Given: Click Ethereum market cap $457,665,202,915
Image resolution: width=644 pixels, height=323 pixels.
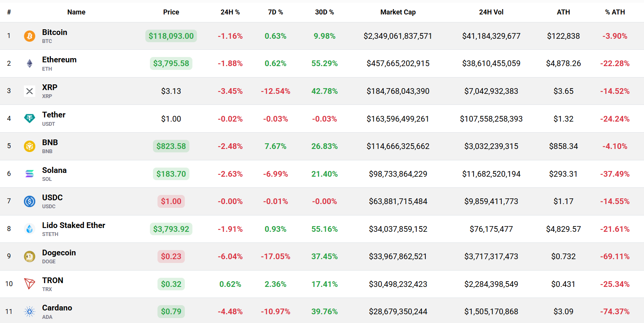Looking at the screenshot, I should tap(398, 63).
